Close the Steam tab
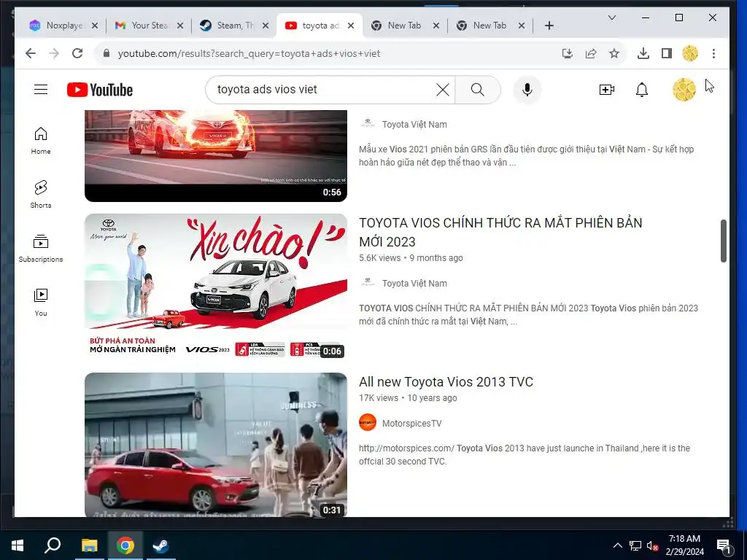747x560 pixels. [266, 26]
